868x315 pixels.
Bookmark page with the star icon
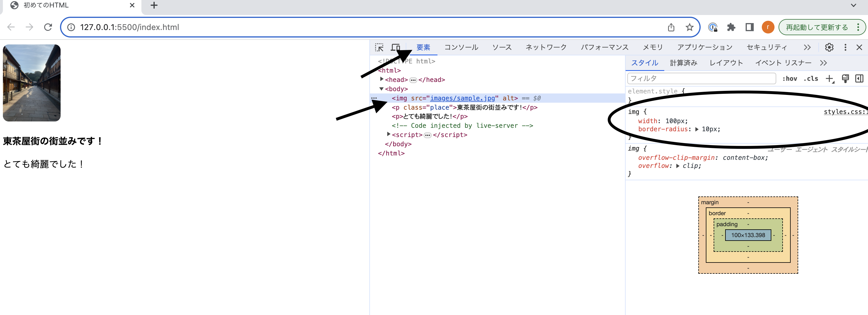[x=689, y=27]
